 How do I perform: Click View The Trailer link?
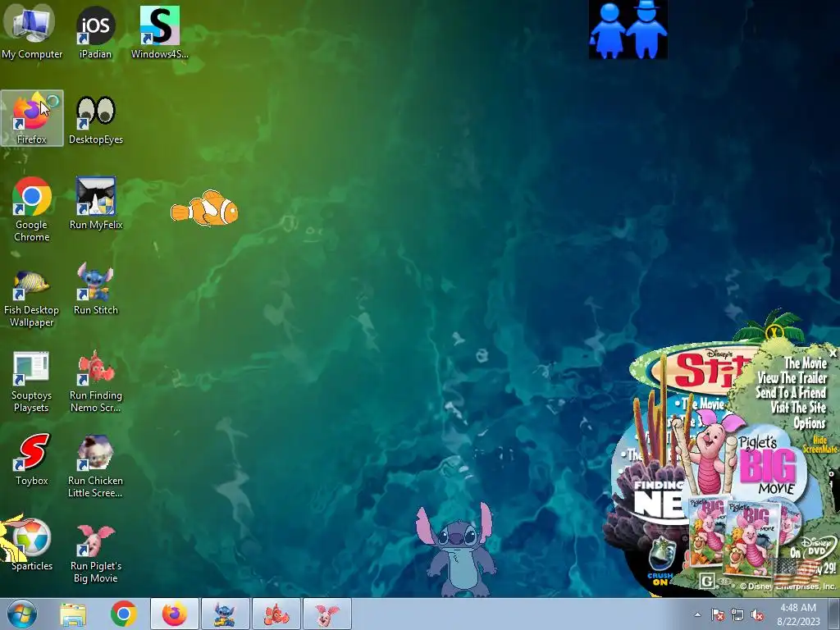792,377
